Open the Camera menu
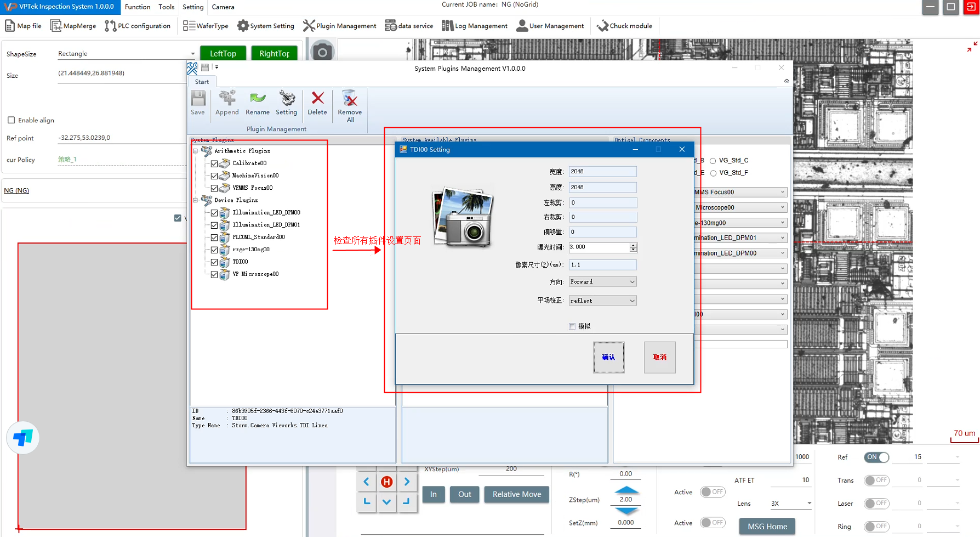This screenshot has width=980, height=537. 223,7
